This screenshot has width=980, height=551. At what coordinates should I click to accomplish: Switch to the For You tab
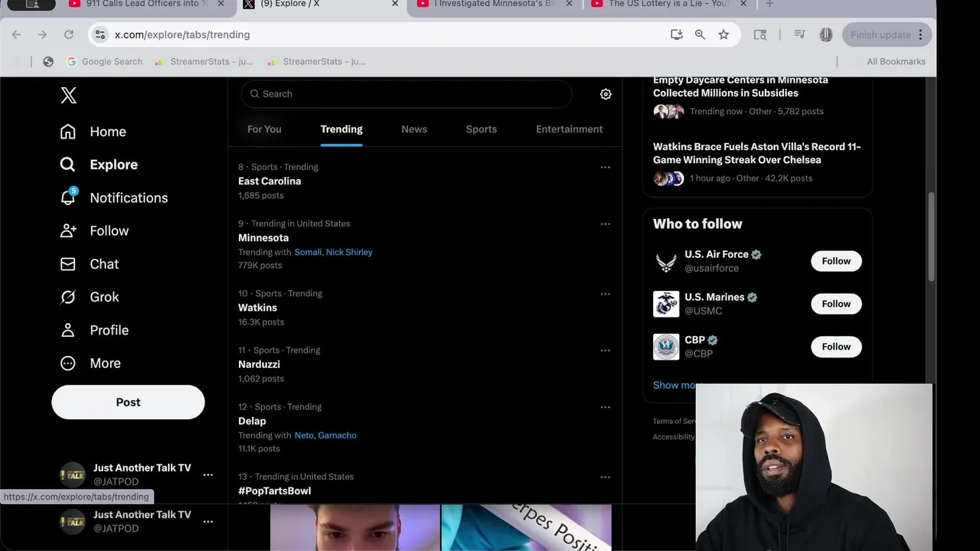pyautogui.click(x=264, y=129)
